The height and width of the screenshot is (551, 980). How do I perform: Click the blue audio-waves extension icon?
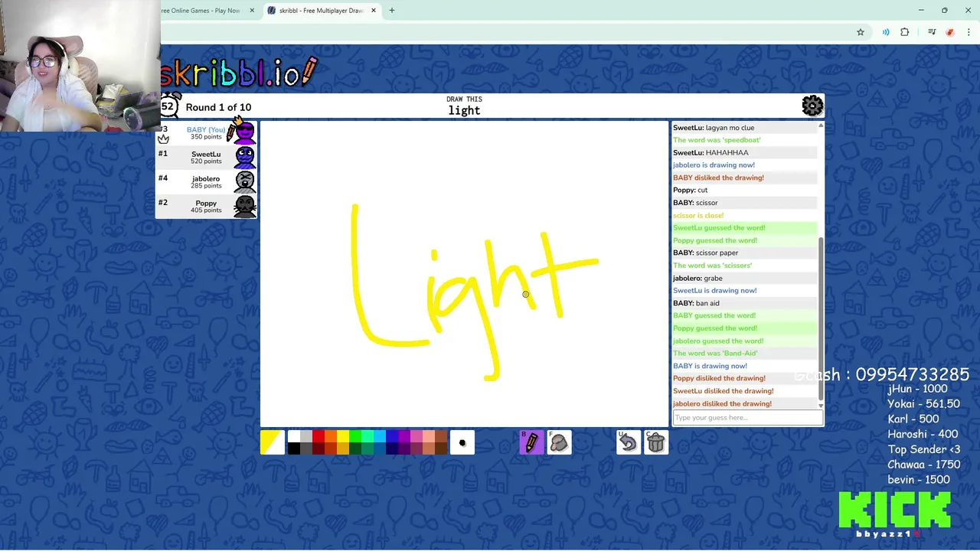pos(886,32)
